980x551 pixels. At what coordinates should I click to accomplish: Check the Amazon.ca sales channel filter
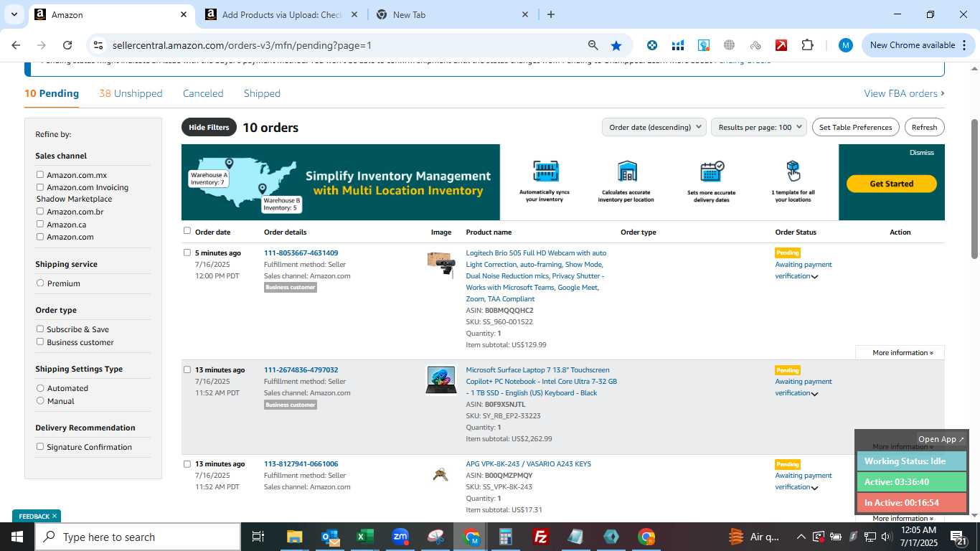(40, 224)
